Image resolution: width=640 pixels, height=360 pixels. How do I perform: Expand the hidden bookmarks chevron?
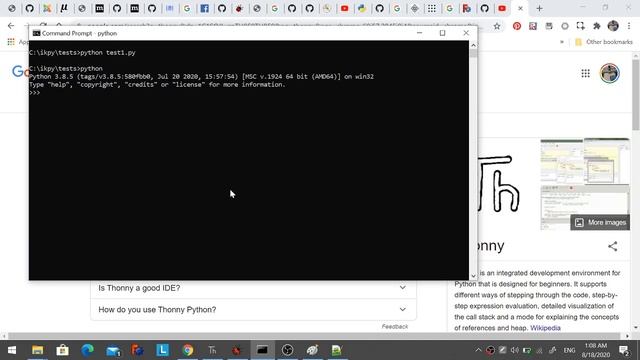pyautogui.click(x=562, y=42)
